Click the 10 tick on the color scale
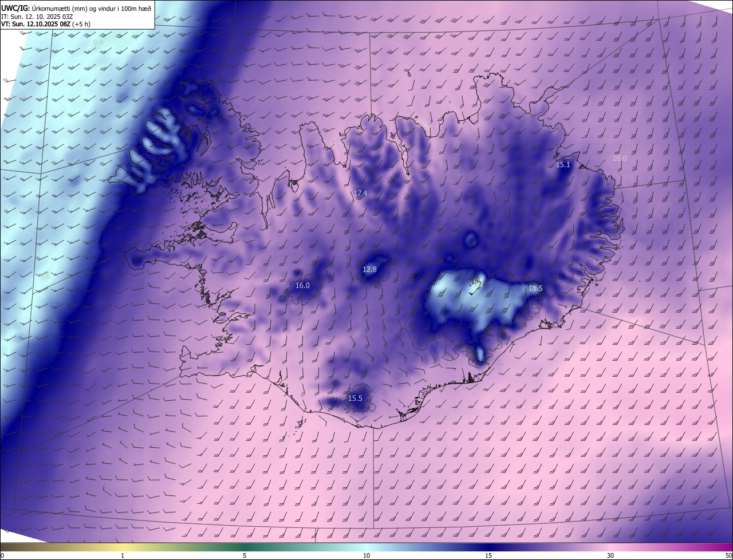733x560 pixels. coord(366,556)
